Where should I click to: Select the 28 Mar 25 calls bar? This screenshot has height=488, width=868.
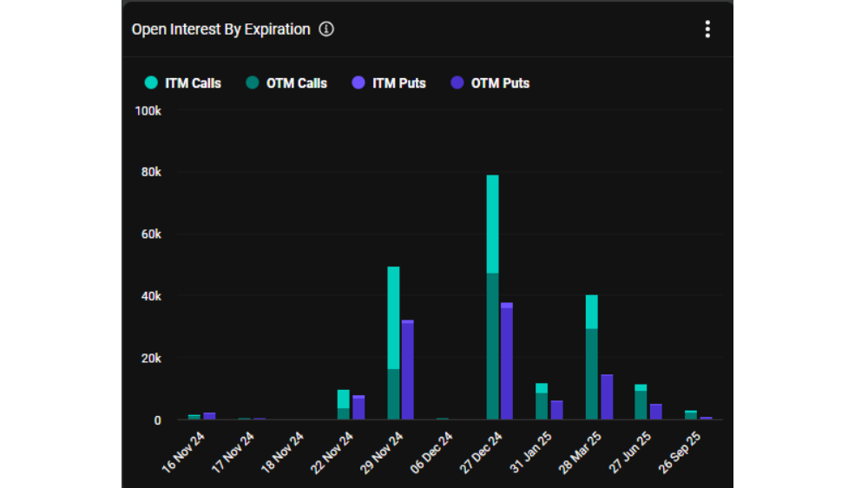point(591,357)
